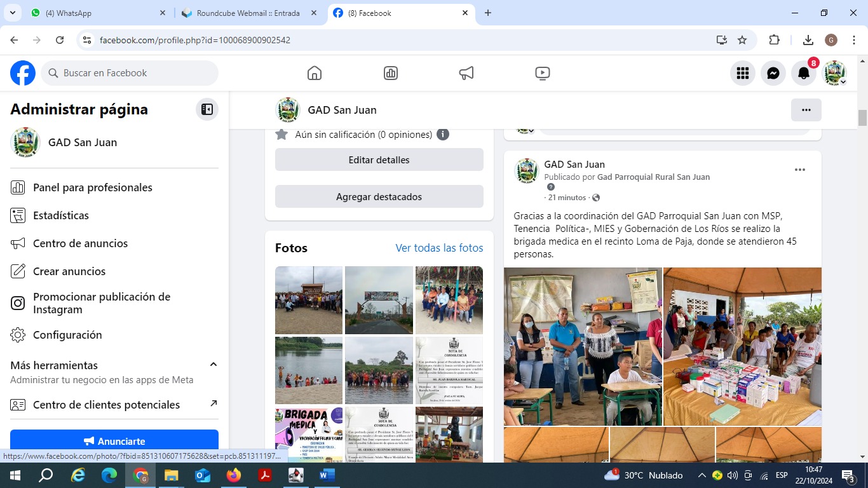The height and width of the screenshot is (488, 868).
Task: Open the GAD San Juan page options menu
Action: click(806, 110)
